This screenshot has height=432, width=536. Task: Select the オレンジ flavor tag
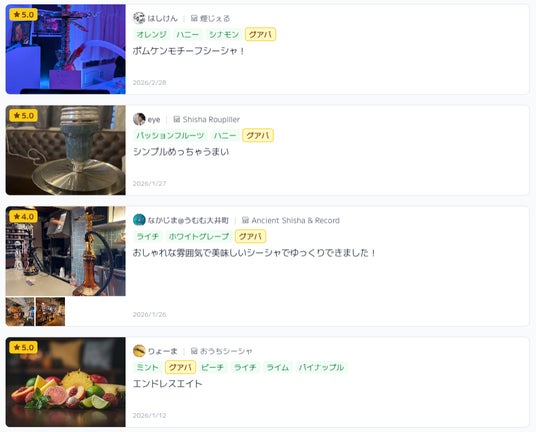tap(151, 35)
